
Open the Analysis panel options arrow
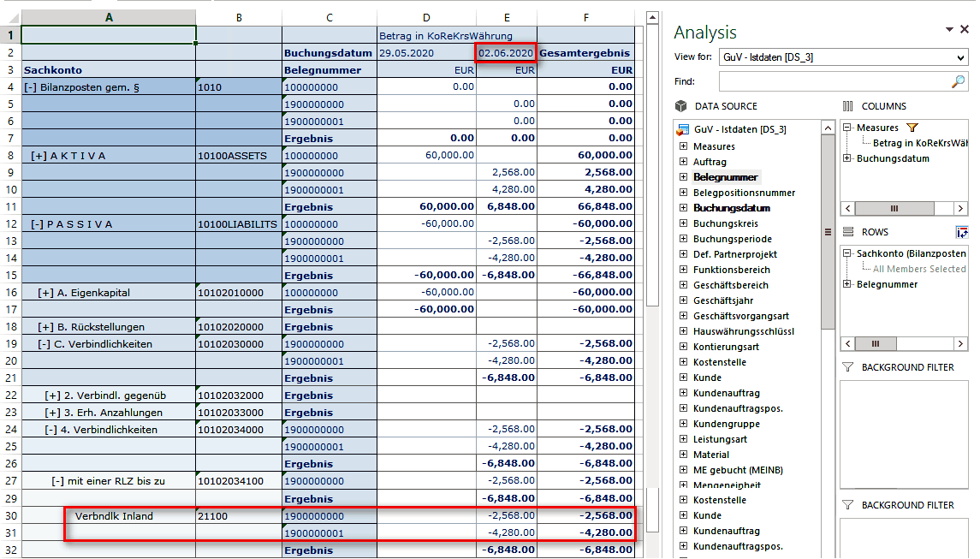coord(949,30)
